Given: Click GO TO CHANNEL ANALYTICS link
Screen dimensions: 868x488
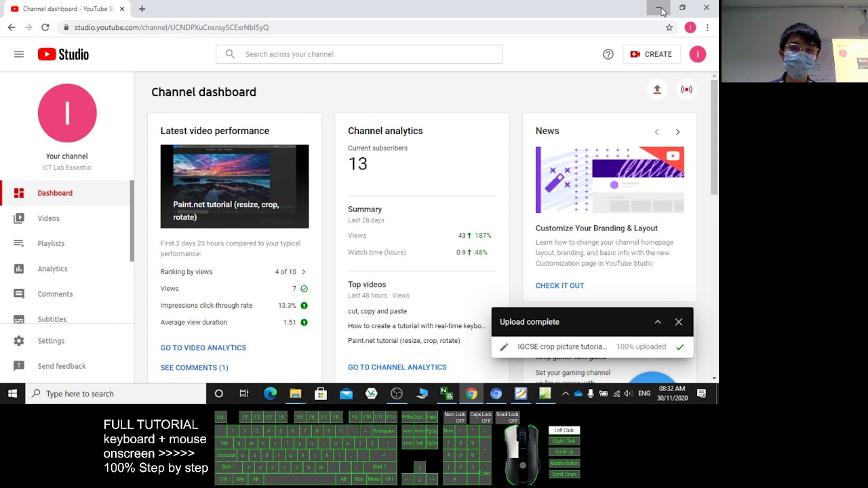Looking at the screenshot, I should coord(397,367).
